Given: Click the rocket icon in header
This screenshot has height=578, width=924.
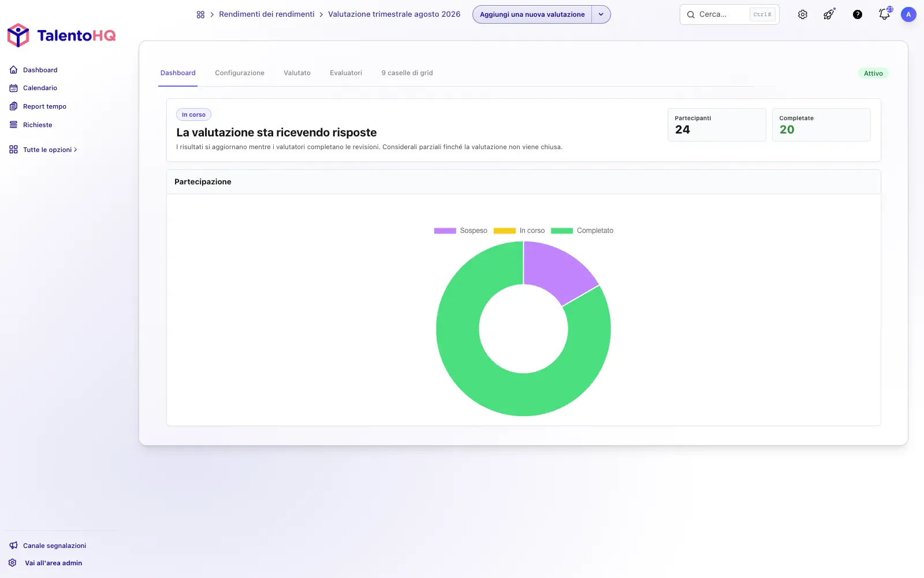Looking at the screenshot, I should tap(829, 14).
